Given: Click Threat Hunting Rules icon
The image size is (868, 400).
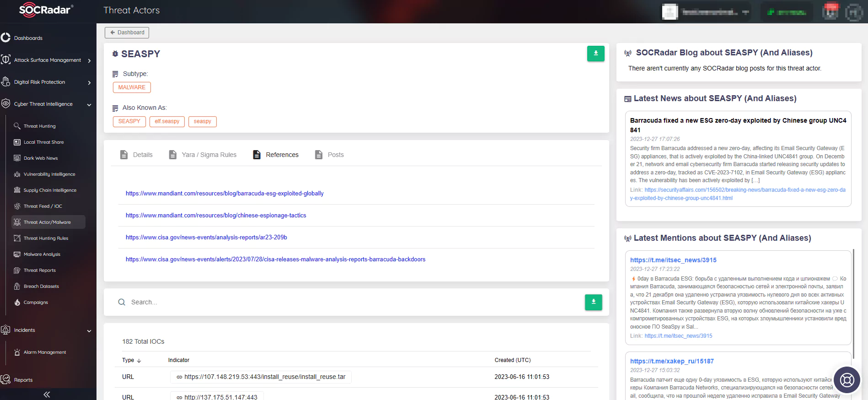Looking at the screenshot, I should [x=17, y=238].
